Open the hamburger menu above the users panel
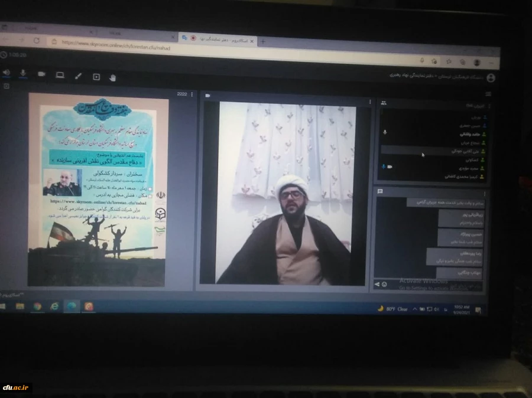This screenshot has width=532, height=398. click(x=488, y=94)
